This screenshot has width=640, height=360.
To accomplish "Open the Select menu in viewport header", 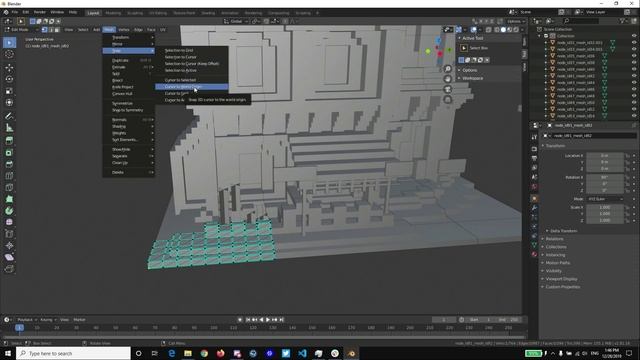I will 83,29.
